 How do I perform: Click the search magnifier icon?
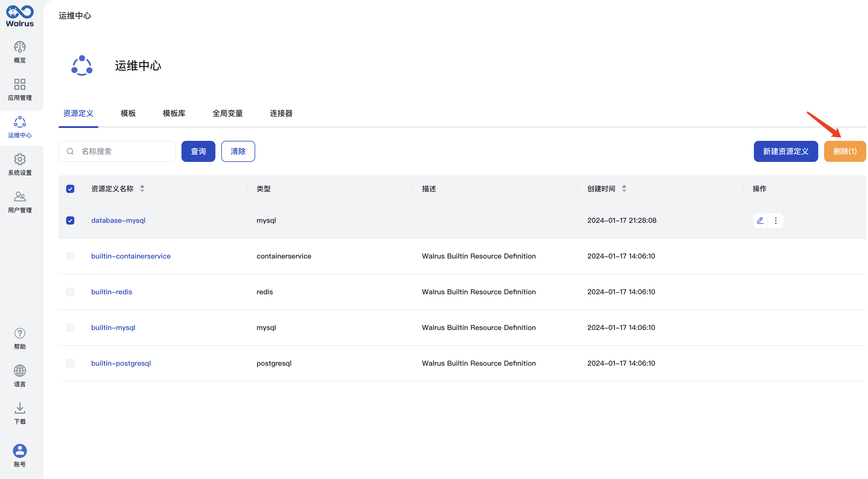70,151
